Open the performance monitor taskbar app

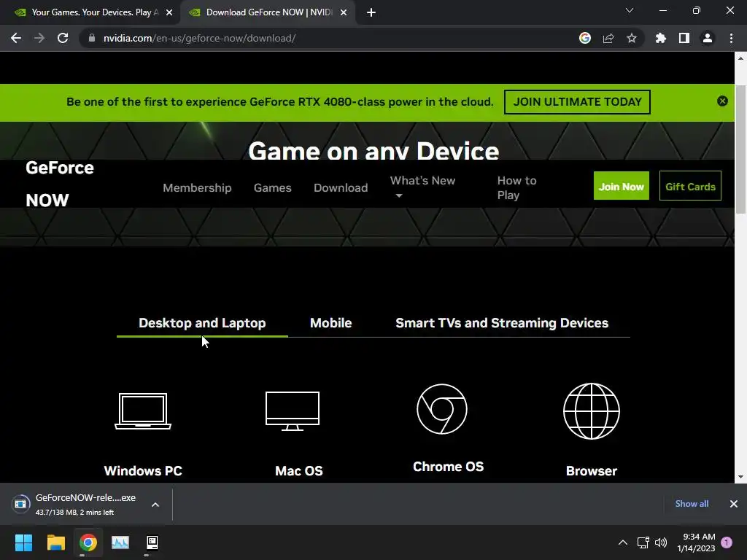click(x=120, y=542)
